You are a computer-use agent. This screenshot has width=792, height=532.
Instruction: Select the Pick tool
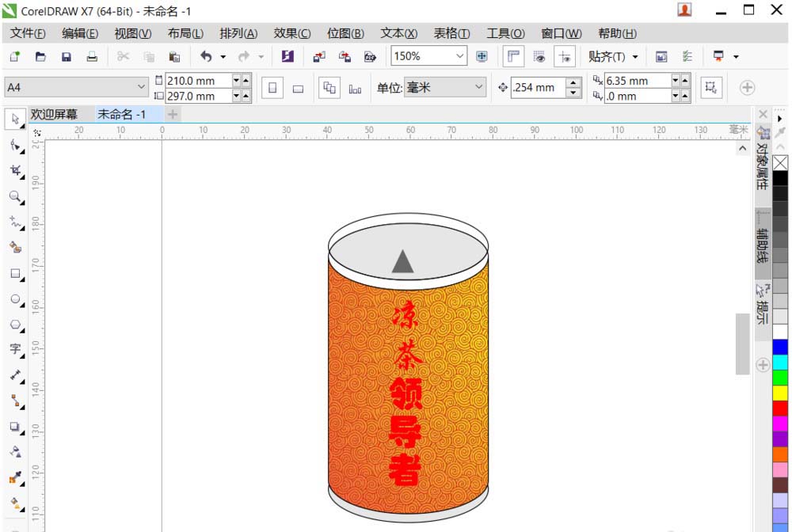point(16,119)
